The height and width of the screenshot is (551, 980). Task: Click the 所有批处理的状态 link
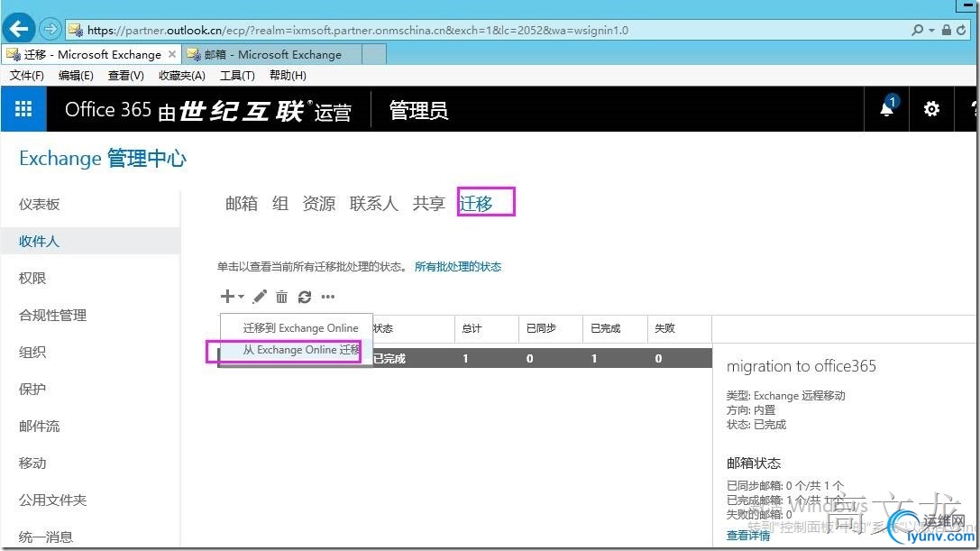pyautogui.click(x=457, y=267)
